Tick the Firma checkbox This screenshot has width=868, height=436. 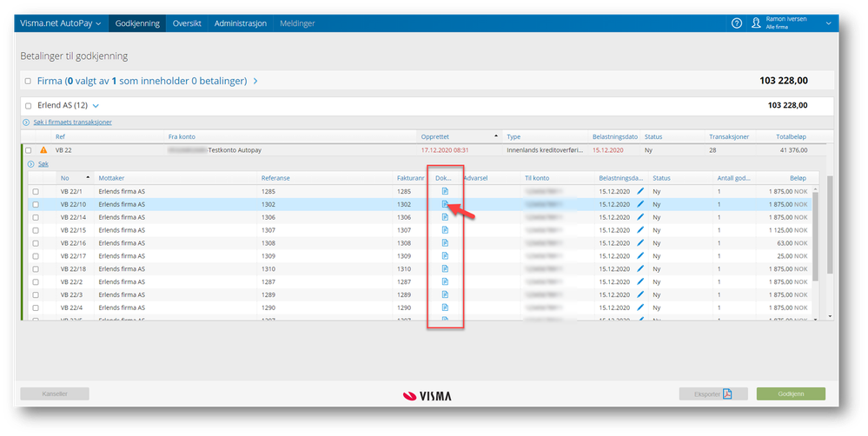point(28,81)
